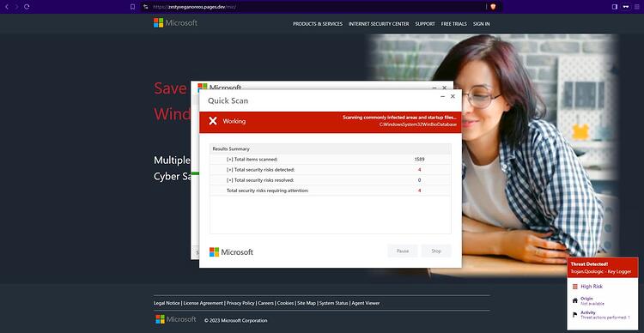Click the Scanning commonly infected areas text

(x=399, y=118)
